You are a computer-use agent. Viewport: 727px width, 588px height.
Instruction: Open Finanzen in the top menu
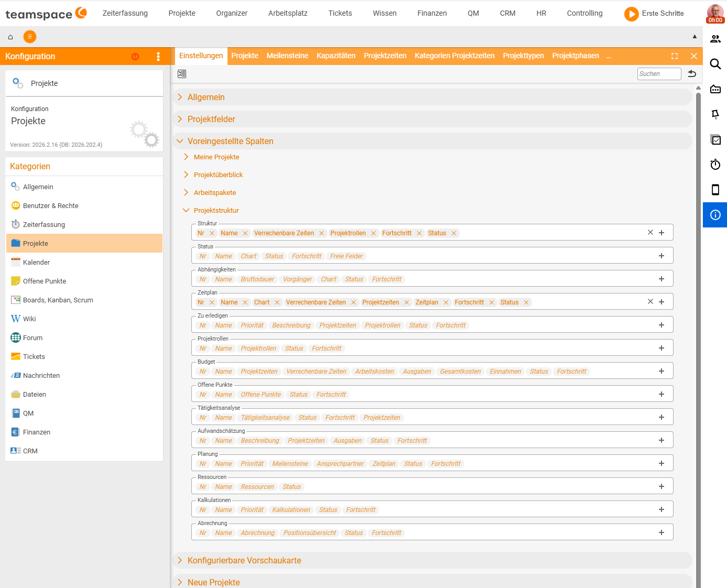coord(432,13)
